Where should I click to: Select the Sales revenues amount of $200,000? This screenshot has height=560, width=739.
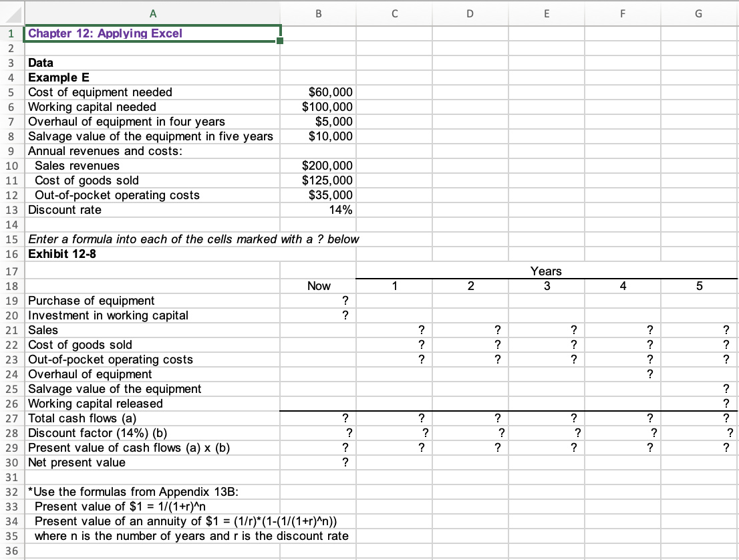319,166
